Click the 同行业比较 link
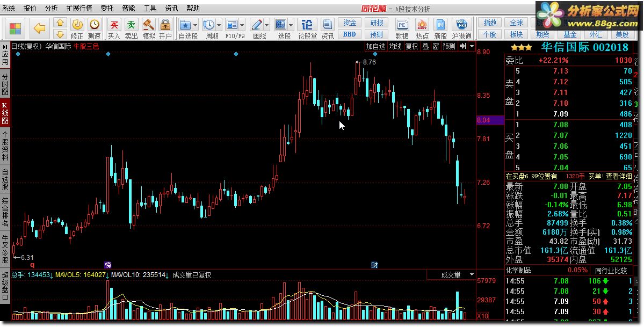 611,271
